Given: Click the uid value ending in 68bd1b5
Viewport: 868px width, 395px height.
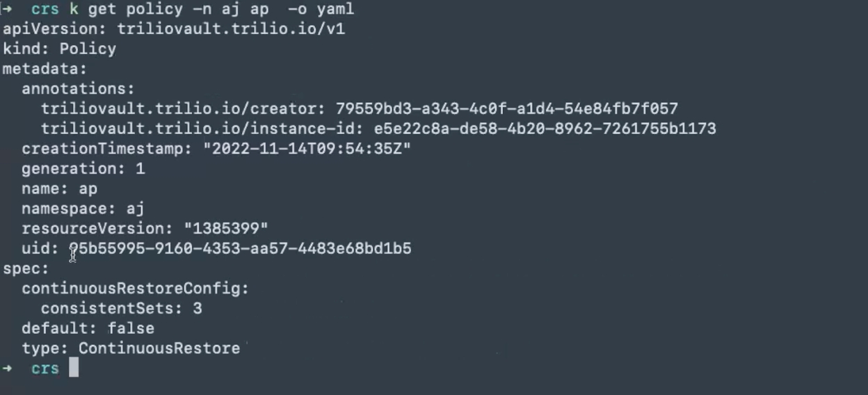Looking at the screenshot, I should click(240, 248).
